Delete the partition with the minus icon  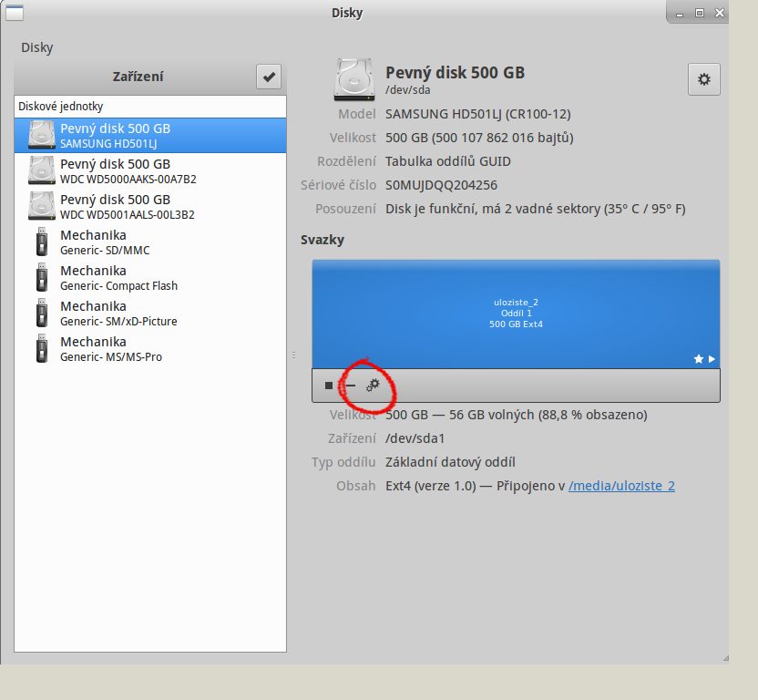[x=350, y=386]
